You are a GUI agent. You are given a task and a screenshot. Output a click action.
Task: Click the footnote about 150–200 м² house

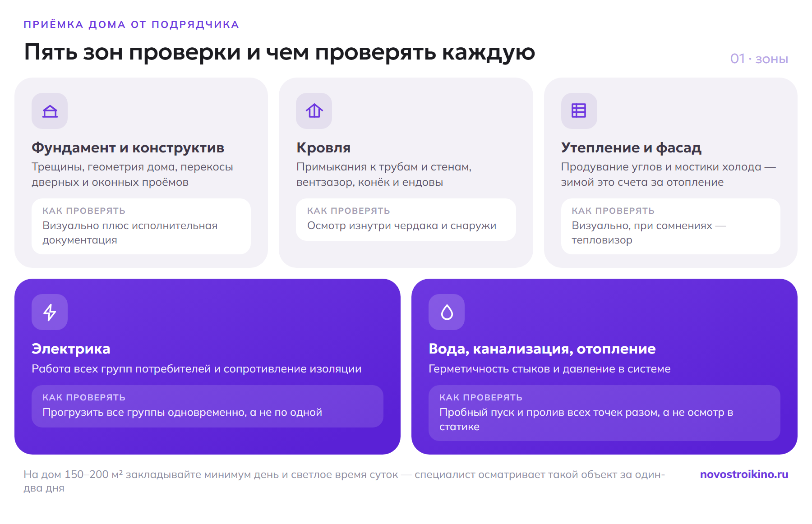[344, 481]
